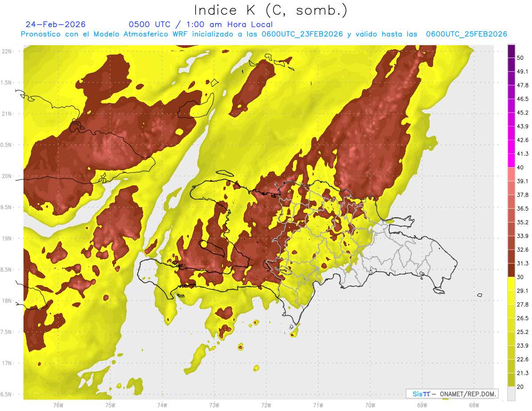This screenshot has width=532, height=411.
Task: Pick the light gray swatch below 20
Action: pos(511,394)
